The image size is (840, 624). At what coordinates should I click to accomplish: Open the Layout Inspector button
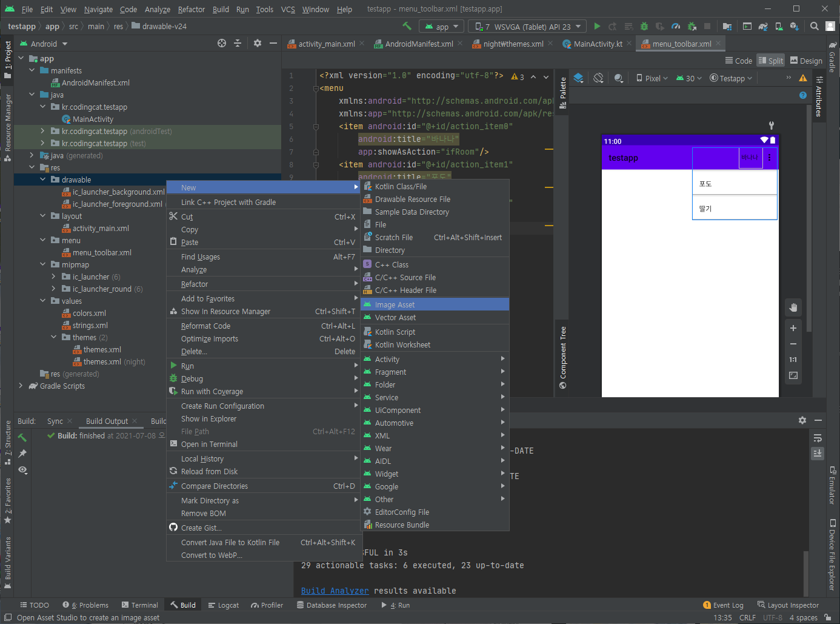pyautogui.click(x=788, y=605)
